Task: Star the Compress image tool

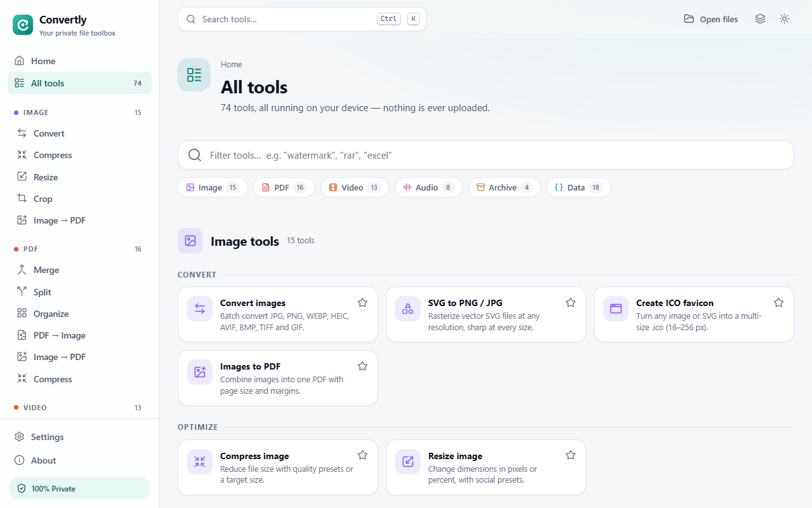Action: (x=362, y=455)
